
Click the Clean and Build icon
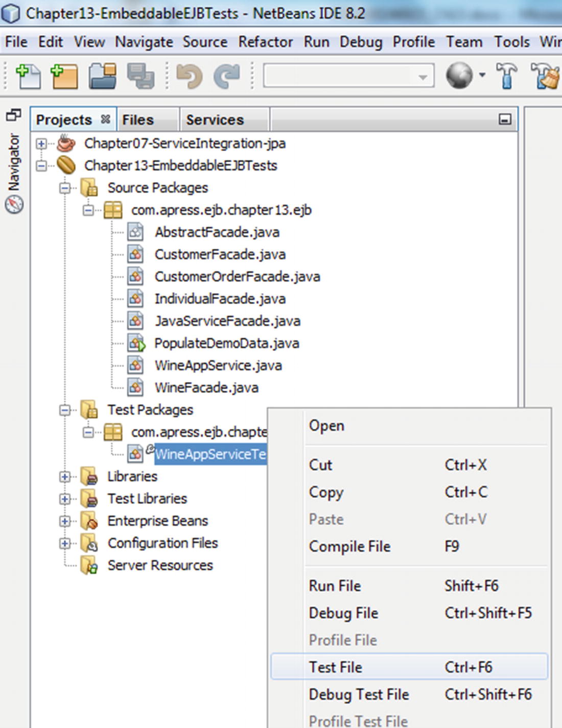click(545, 76)
